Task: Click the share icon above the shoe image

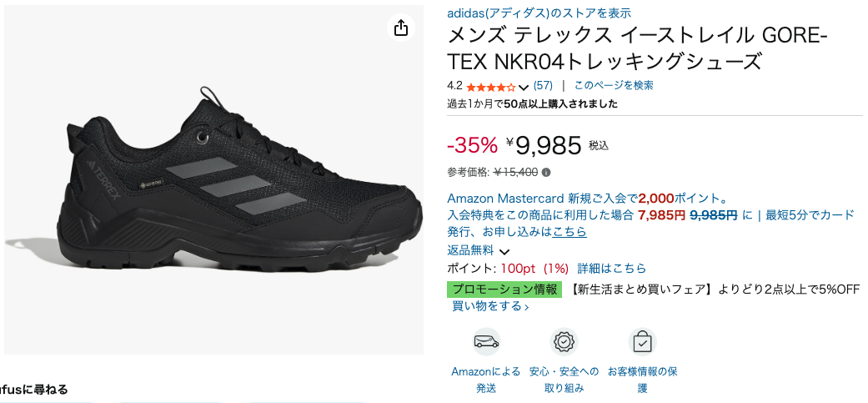Action: (401, 28)
